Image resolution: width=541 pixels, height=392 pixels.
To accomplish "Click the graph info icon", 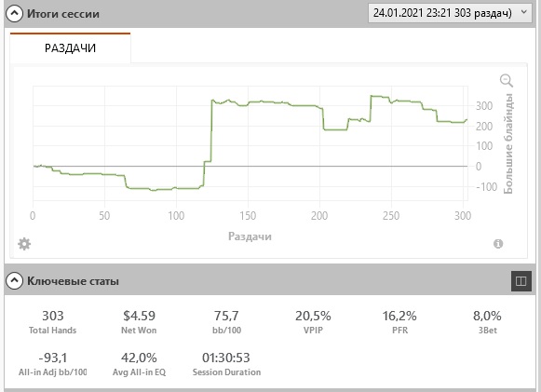I will click(498, 244).
